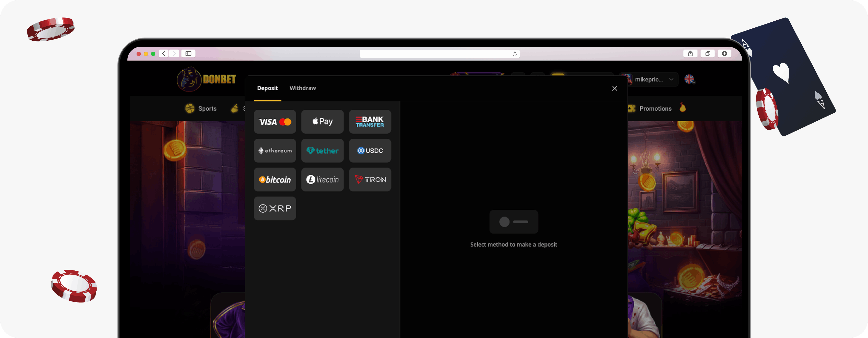Open the browser share button
Image resolution: width=868 pixels, height=338 pixels.
coord(690,53)
